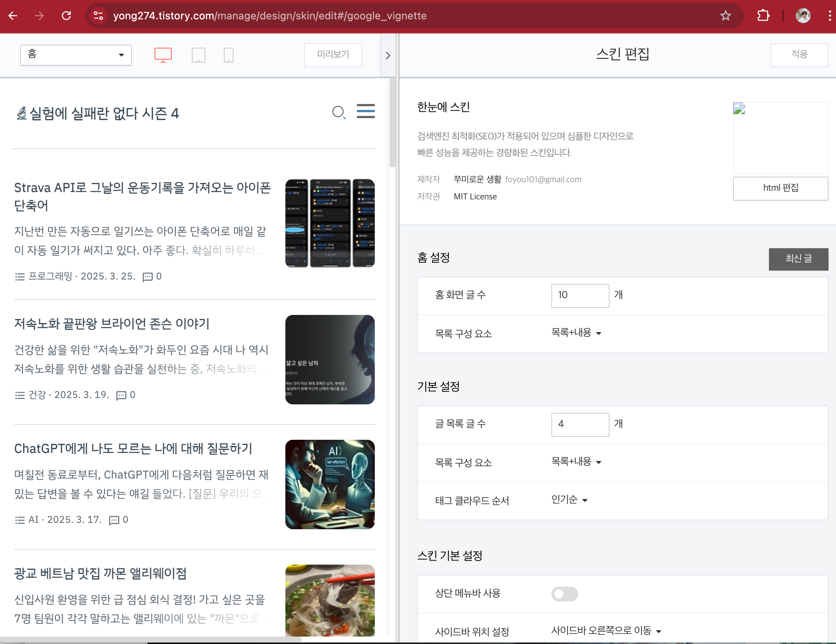The height and width of the screenshot is (644, 836).
Task: Click the blog search magnifier icon
Action: 338,113
